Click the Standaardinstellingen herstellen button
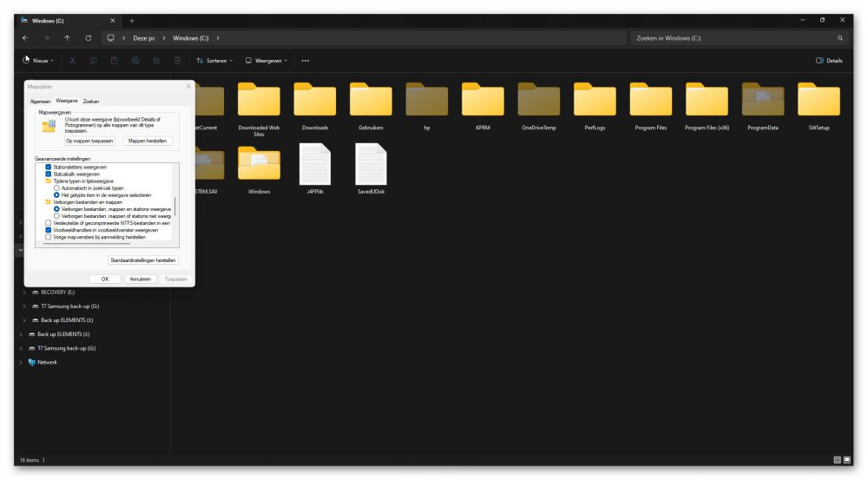The height and width of the screenshot is (480, 868). 143,260
